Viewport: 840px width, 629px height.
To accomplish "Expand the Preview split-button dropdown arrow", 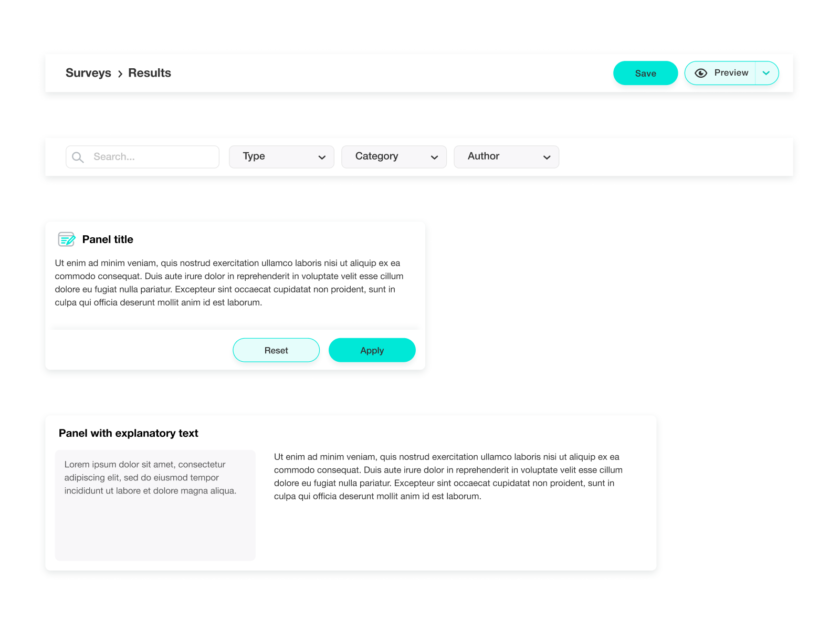I will click(x=766, y=73).
